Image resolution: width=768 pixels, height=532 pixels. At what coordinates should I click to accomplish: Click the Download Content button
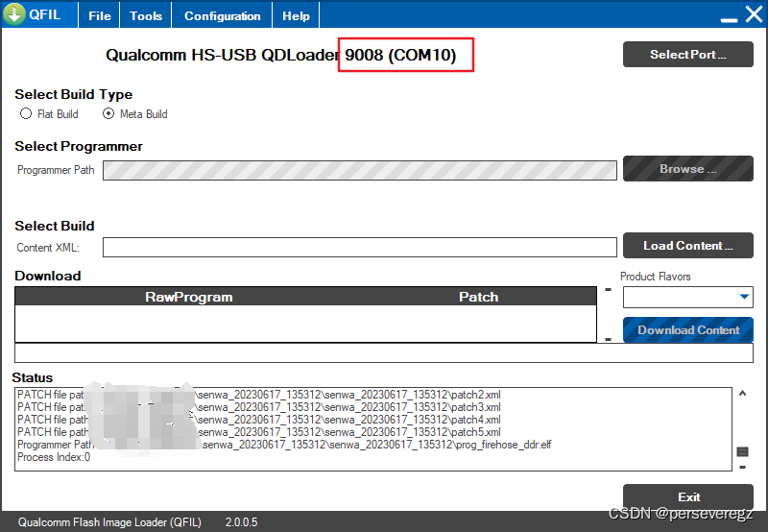(x=687, y=329)
